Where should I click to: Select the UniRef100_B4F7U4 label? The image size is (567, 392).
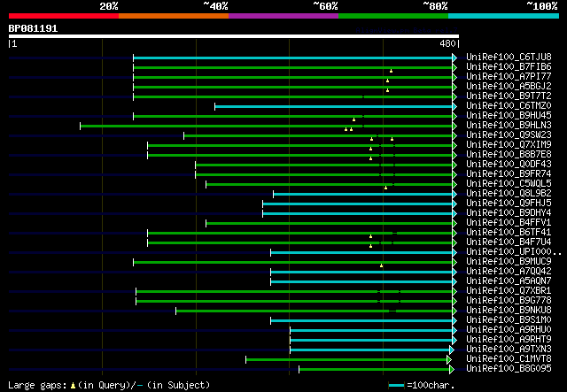pyautogui.click(x=509, y=242)
